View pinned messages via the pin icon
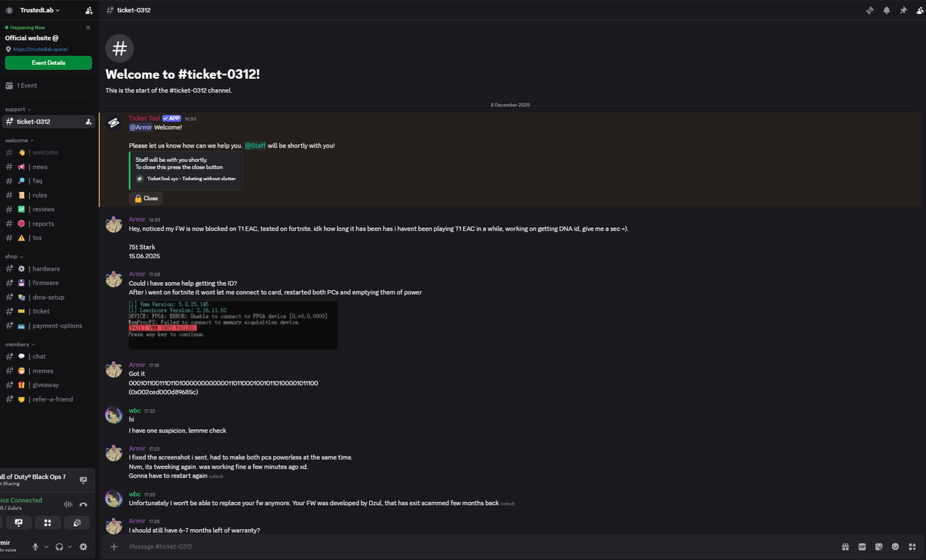This screenshot has width=926, height=560. click(x=904, y=10)
